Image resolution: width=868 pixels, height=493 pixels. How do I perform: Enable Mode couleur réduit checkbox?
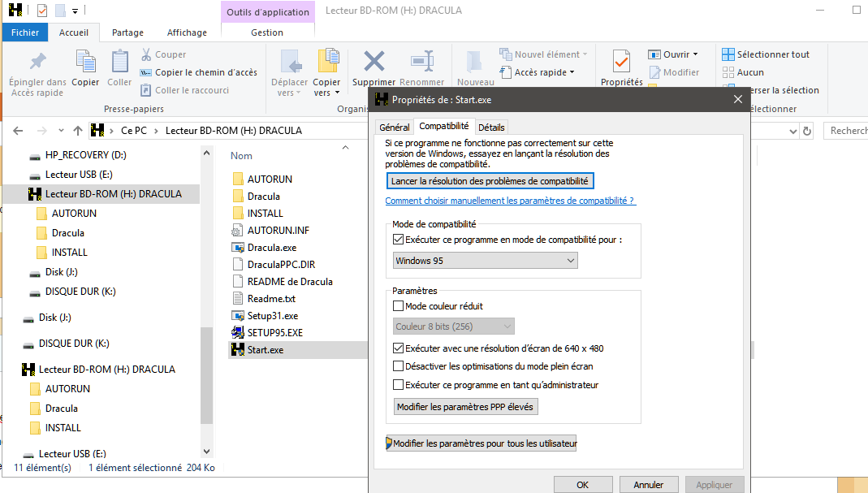tap(398, 305)
